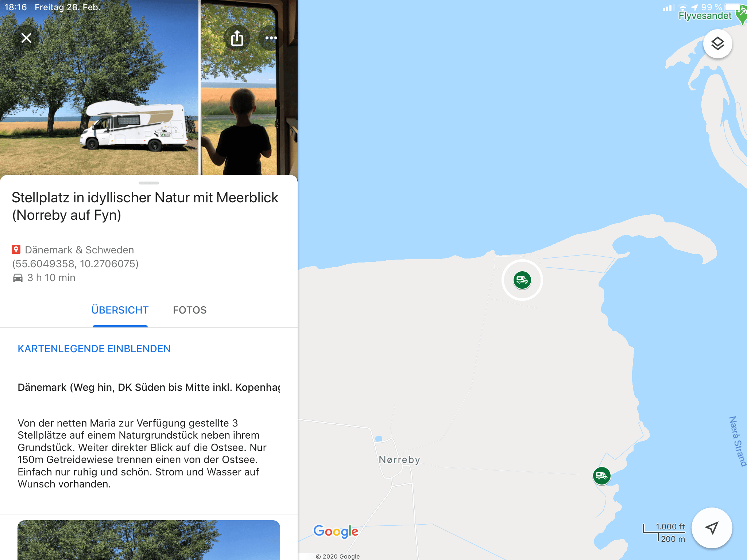Select the ÜBERSICHT tab
The height and width of the screenshot is (560, 747).
click(120, 310)
